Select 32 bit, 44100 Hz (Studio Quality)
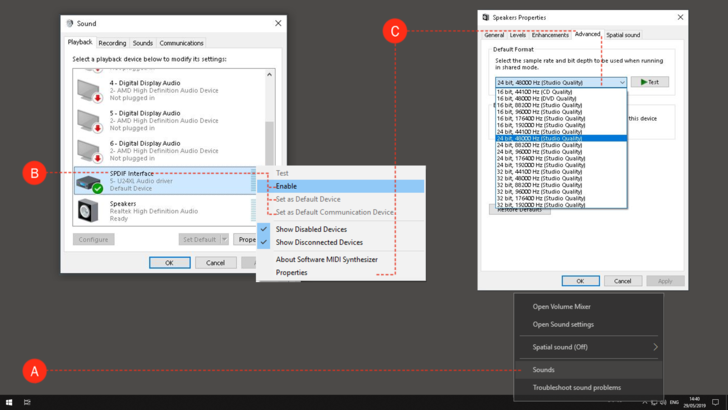The height and width of the screenshot is (410, 728). (x=561, y=172)
